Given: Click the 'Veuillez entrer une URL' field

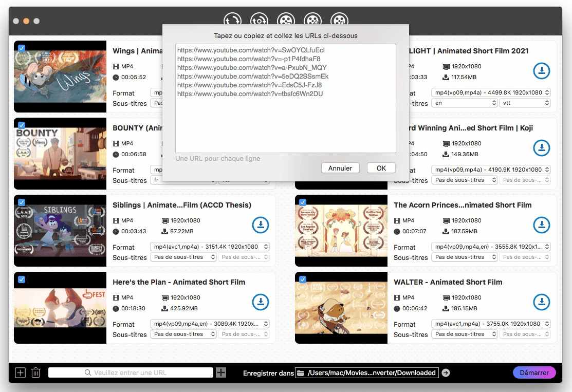Looking at the screenshot, I should pos(131,372).
